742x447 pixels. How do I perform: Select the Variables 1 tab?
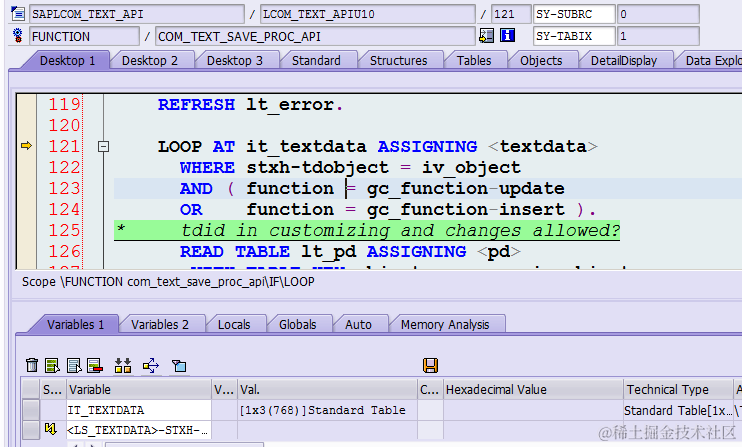(x=75, y=324)
